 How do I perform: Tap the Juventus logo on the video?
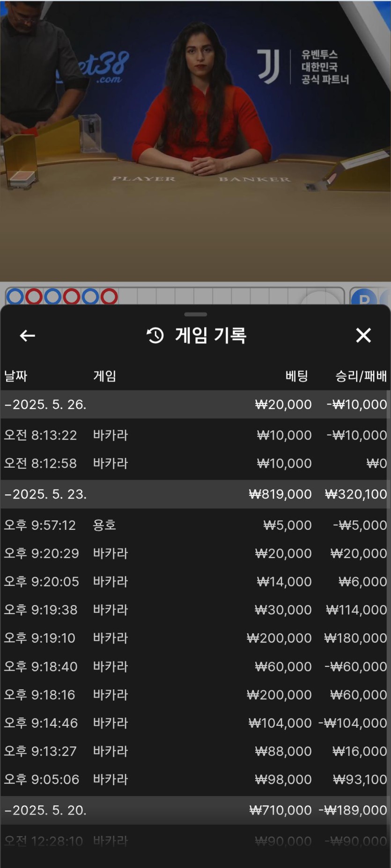[x=269, y=67]
